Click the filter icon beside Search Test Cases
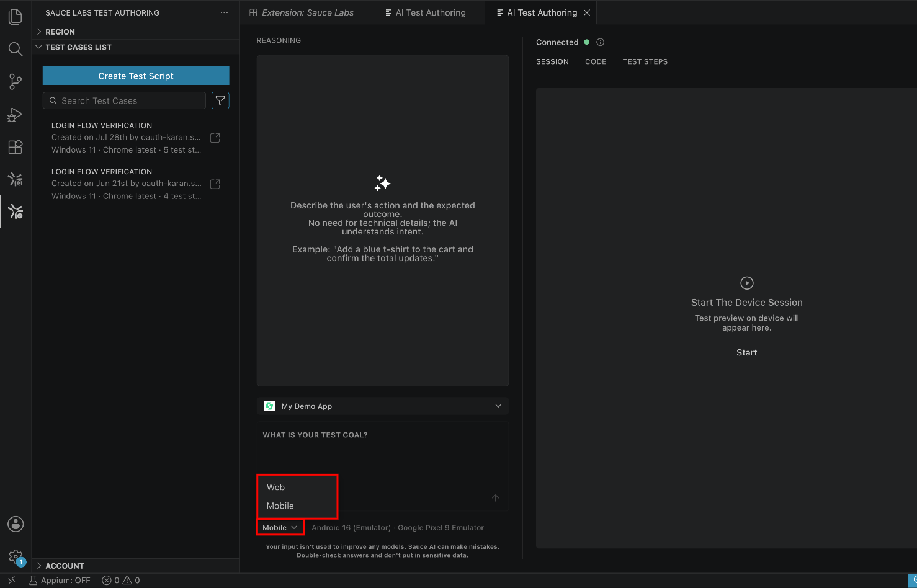917x588 pixels. [x=220, y=100]
